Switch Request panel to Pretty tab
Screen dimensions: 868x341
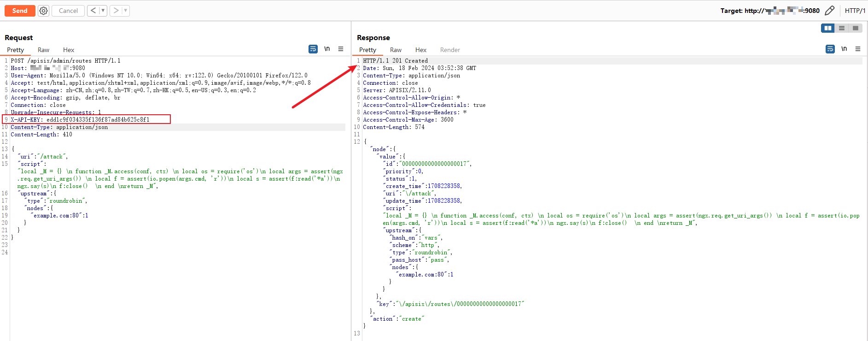pos(15,50)
